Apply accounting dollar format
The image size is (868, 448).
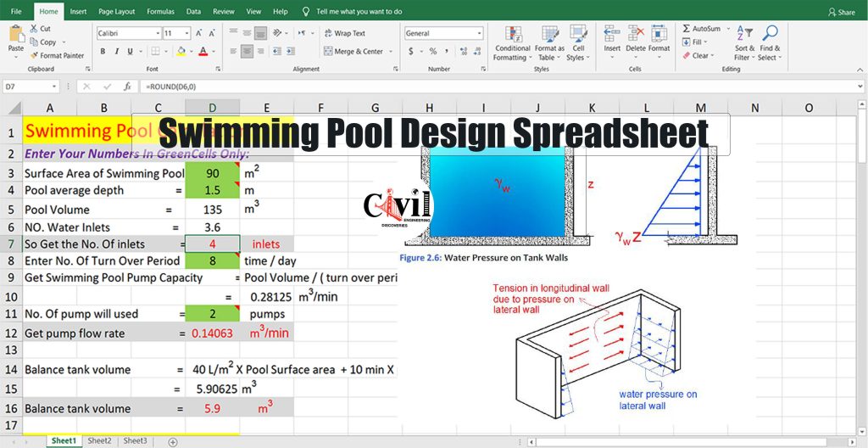(411, 52)
